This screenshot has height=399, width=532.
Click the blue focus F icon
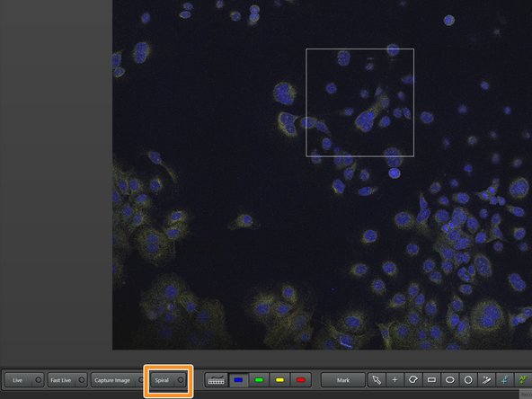point(505,380)
